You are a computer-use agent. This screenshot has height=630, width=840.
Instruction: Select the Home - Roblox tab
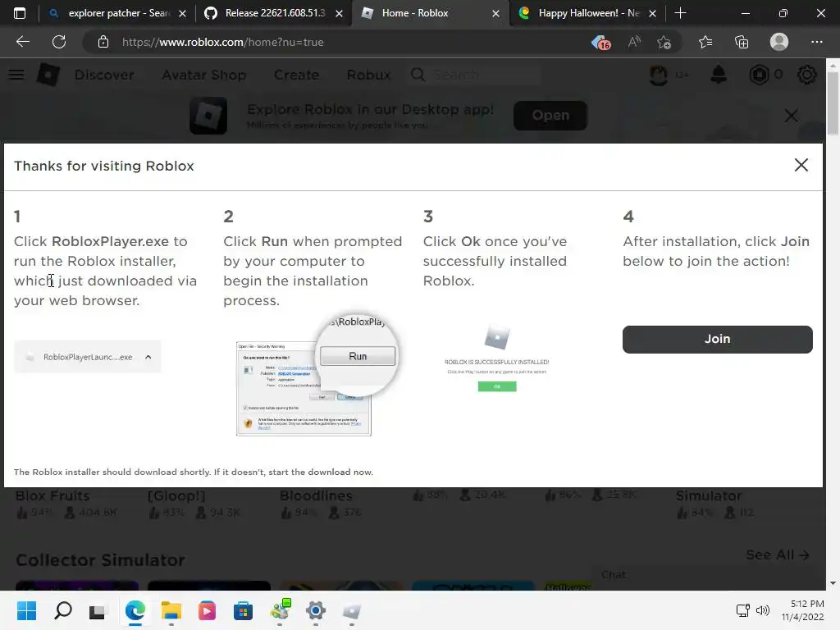(x=414, y=13)
